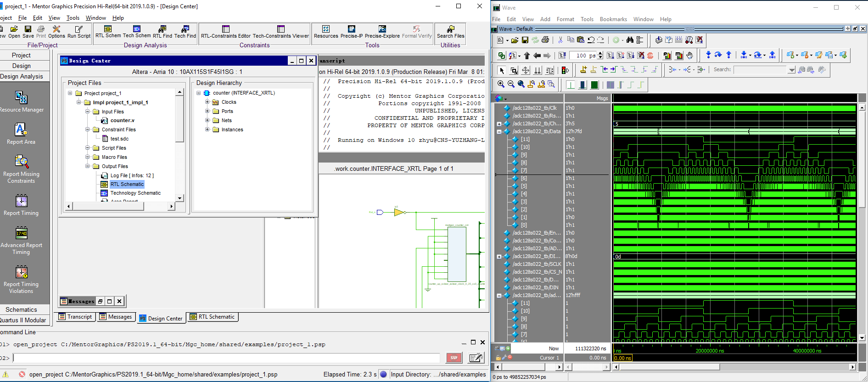
Task: Switch to the Transcript tab
Action: point(75,317)
